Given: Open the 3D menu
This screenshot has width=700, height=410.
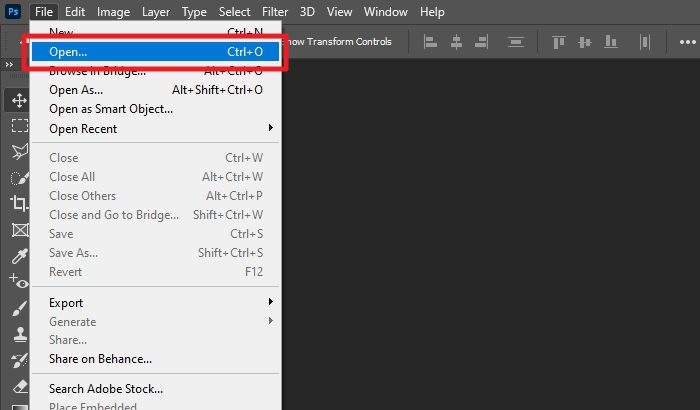Looking at the screenshot, I should coord(307,12).
